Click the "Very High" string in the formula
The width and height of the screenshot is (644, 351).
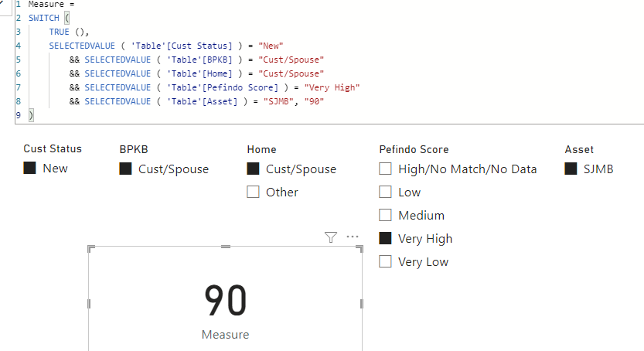click(332, 88)
